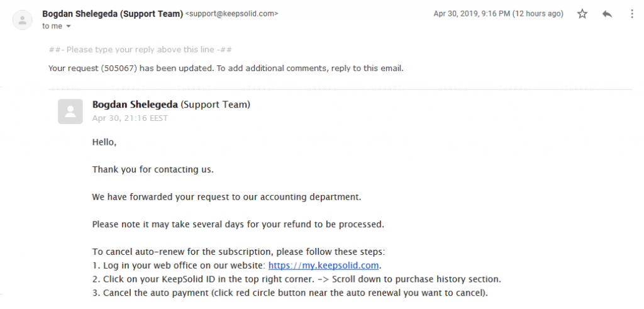
Task: Click the "Thank you for contacting us" line
Action: 153,169
